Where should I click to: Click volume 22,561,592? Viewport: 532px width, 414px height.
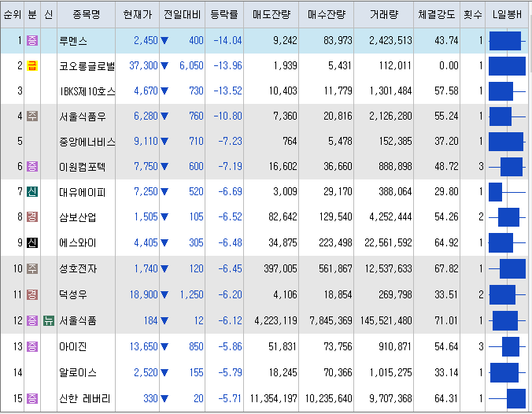[389, 242]
